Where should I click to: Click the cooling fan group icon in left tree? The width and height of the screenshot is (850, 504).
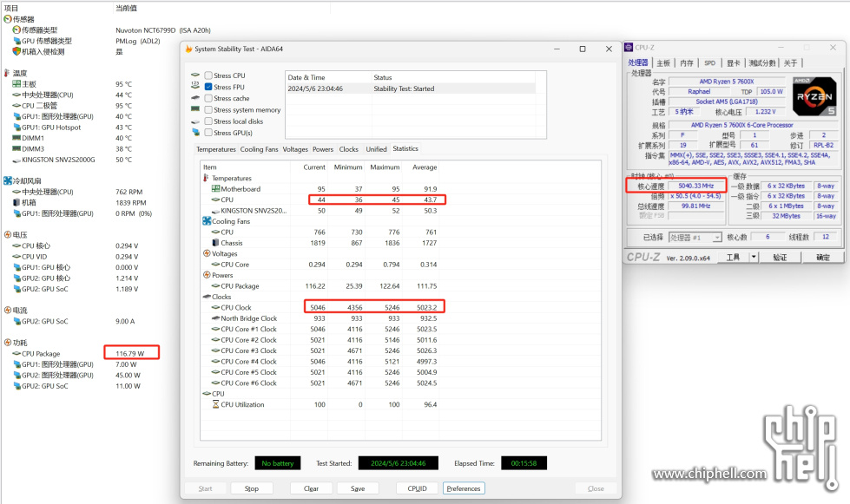click(x=8, y=180)
